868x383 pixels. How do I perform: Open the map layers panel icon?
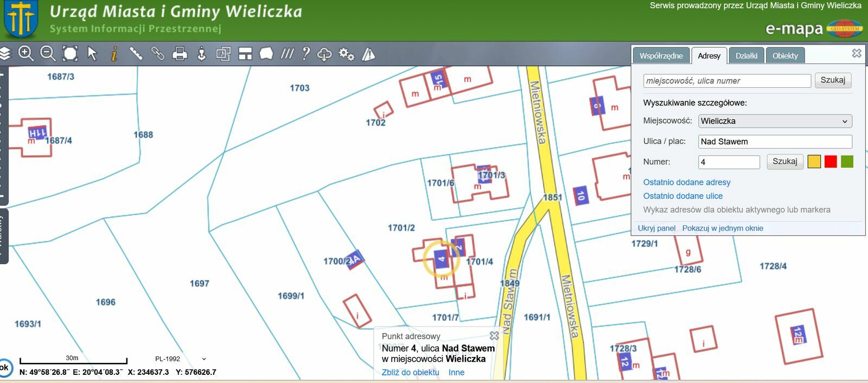coord(5,54)
